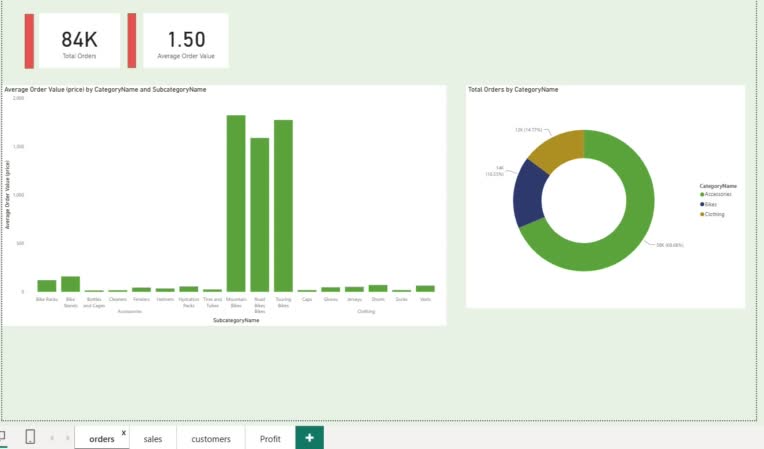Screen dimensions: 764x449
Task: Go to the Profit page tab
Action: (x=270, y=439)
